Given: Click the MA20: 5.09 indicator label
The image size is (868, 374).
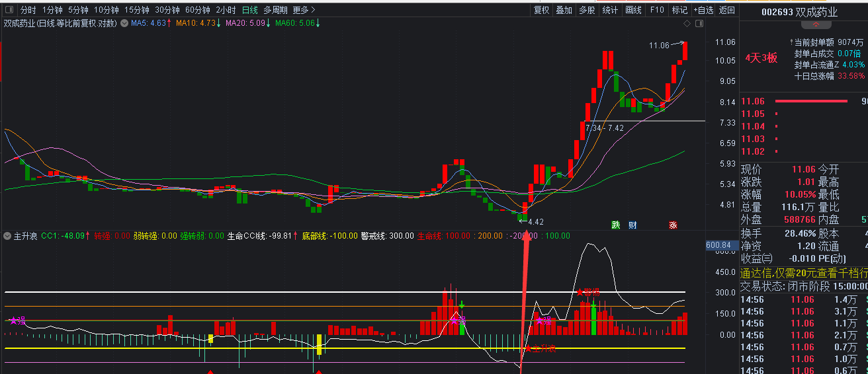Looking at the screenshot, I should (x=248, y=24).
